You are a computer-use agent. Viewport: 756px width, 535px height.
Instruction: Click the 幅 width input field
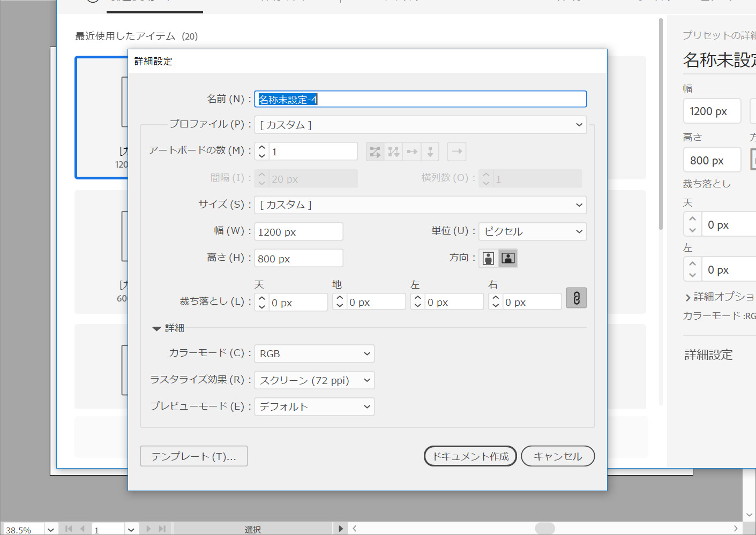click(x=298, y=232)
